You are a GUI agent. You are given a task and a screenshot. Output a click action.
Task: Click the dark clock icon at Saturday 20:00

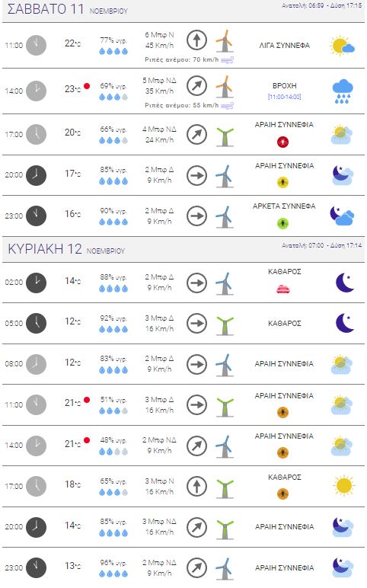tap(37, 175)
